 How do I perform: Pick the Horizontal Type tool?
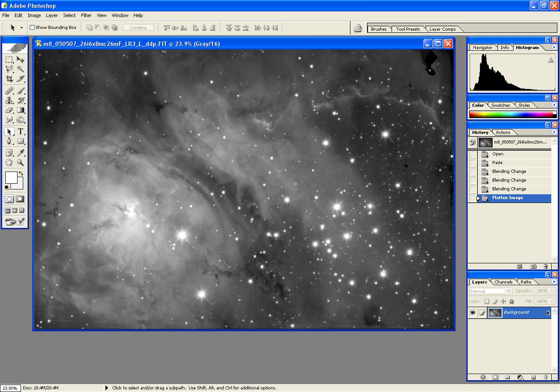tap(21, 132)
